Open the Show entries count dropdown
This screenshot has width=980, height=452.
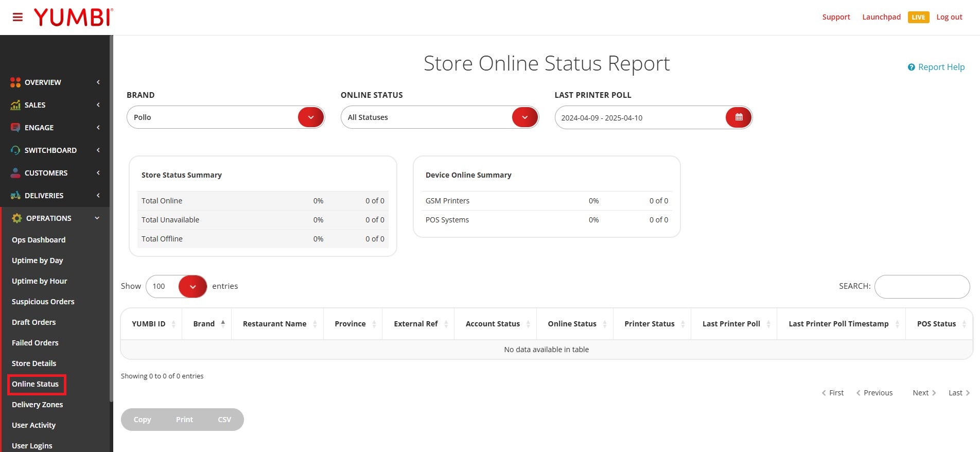pos(177,286)
